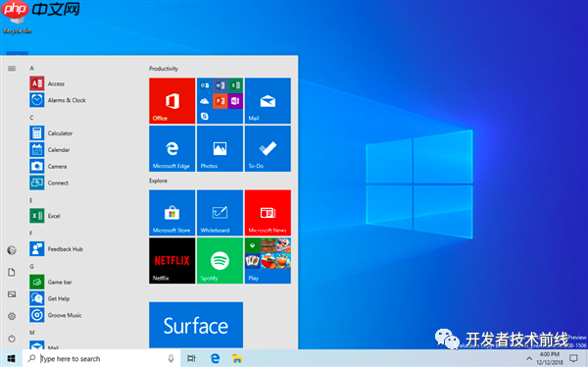
Task: Jump to letter A in app list
Action: click(32, 68)
